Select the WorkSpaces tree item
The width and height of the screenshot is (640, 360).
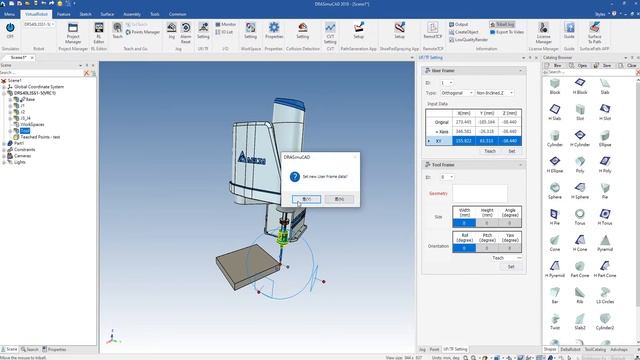click(x=32, y=124)
